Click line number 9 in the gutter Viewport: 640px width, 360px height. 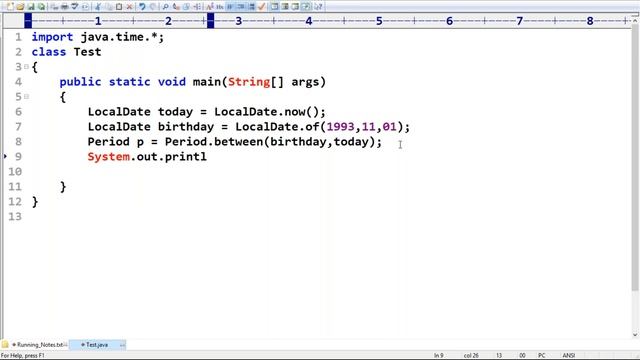(18, 157)
